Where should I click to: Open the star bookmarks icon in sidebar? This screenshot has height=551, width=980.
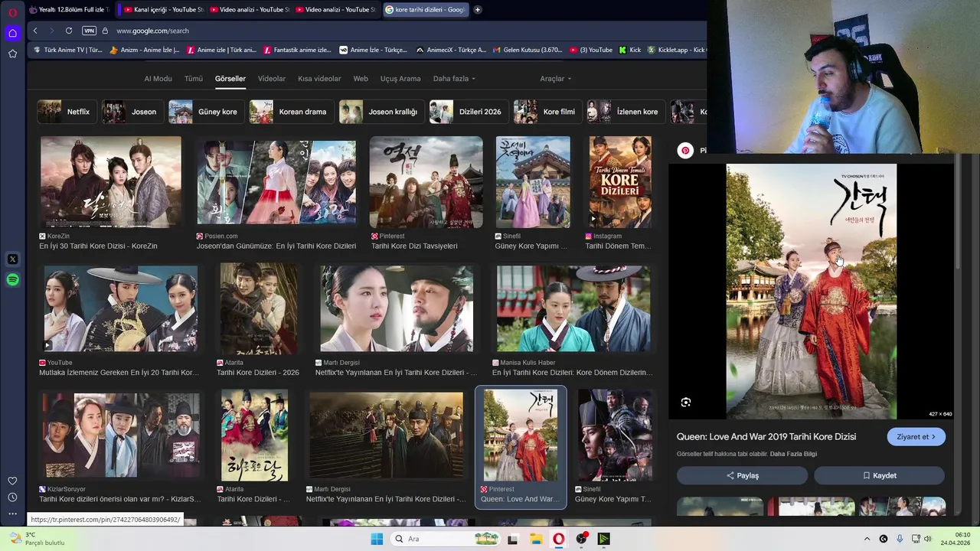12,54
